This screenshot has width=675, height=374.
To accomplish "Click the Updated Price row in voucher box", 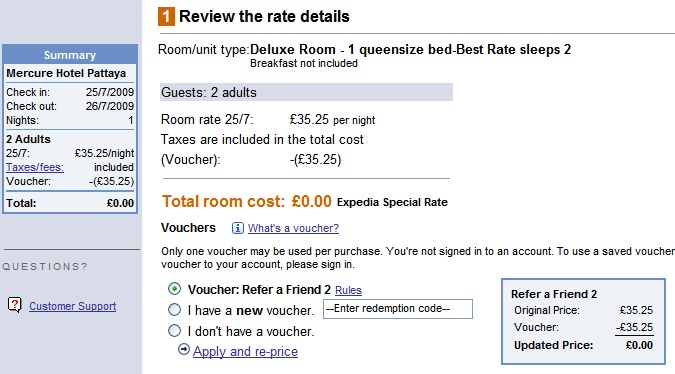I will coord(583,345).
